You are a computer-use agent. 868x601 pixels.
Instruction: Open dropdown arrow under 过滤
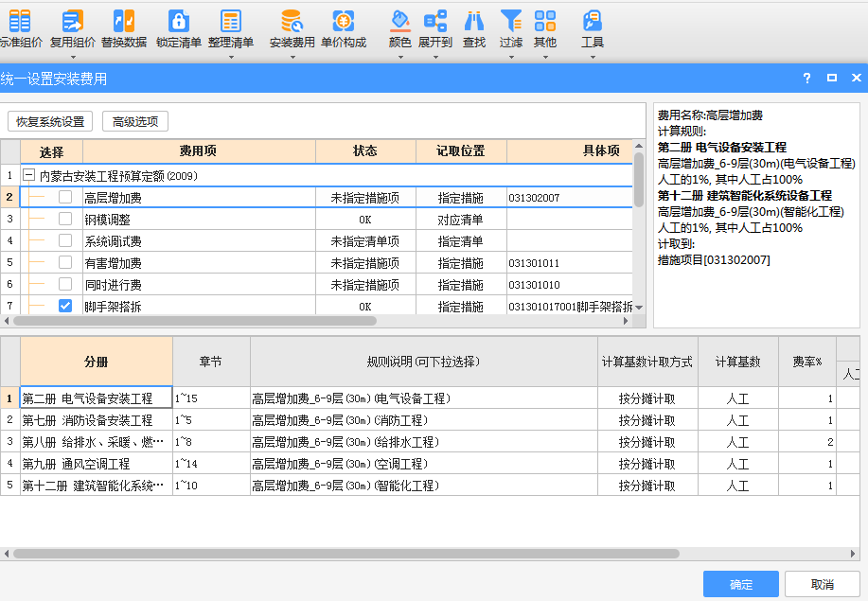point(511,57)
